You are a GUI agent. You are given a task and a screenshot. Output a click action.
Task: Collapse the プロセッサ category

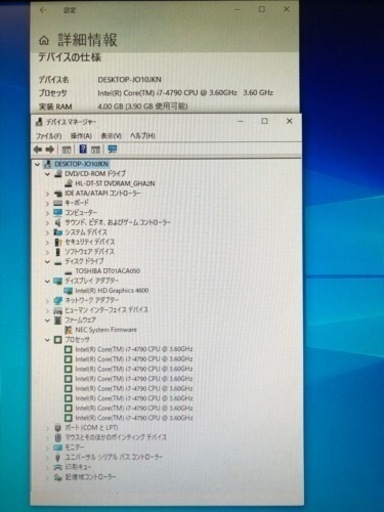pos(47,340)
